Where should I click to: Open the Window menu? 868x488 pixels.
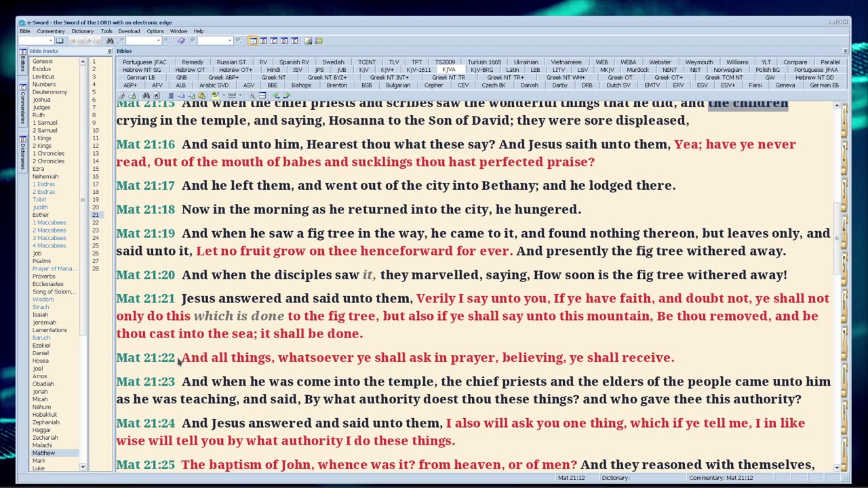179,31
